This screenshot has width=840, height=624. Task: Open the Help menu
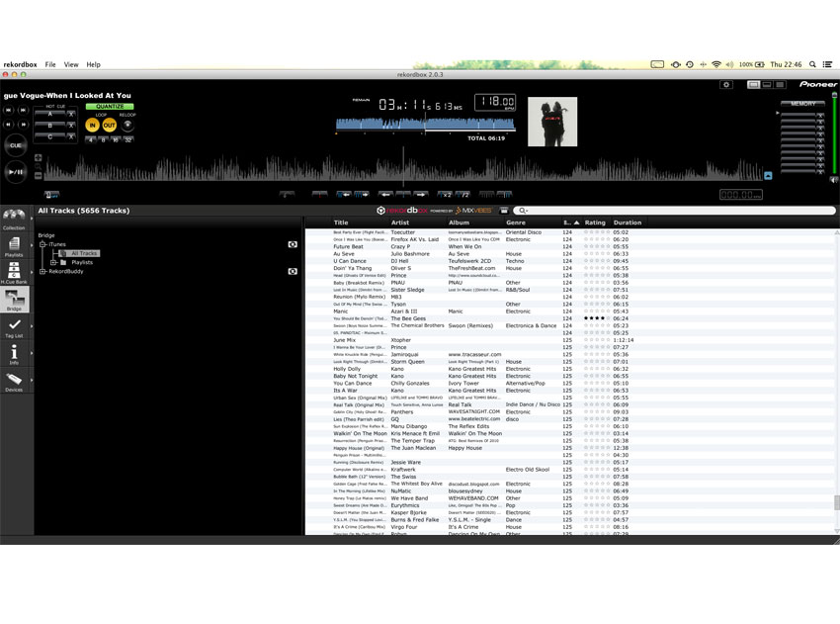93,64
